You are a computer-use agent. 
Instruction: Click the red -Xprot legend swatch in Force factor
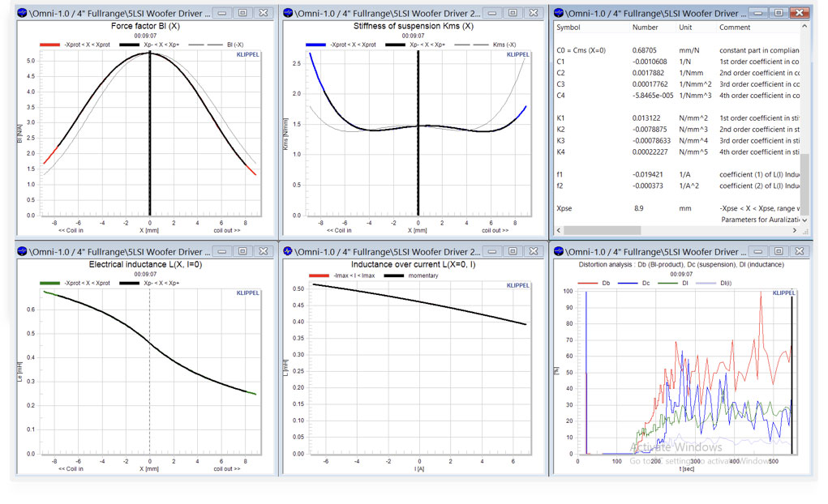click(50, 45)
